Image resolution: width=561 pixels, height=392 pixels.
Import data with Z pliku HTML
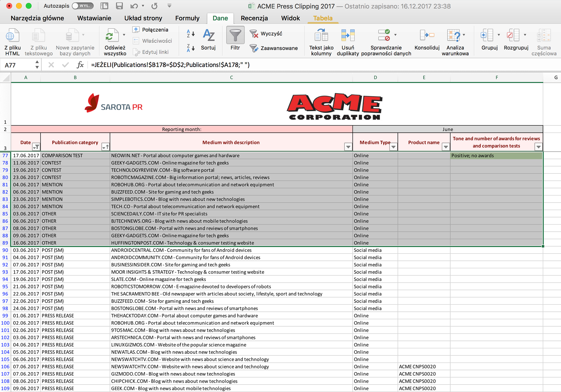click(12, 36)
